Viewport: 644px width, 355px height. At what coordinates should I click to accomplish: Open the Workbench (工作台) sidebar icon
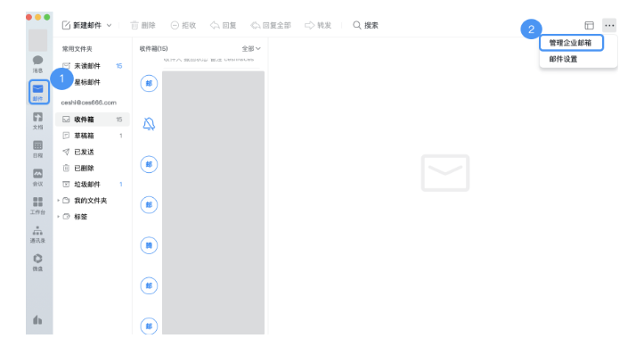[x=37, y=205]
